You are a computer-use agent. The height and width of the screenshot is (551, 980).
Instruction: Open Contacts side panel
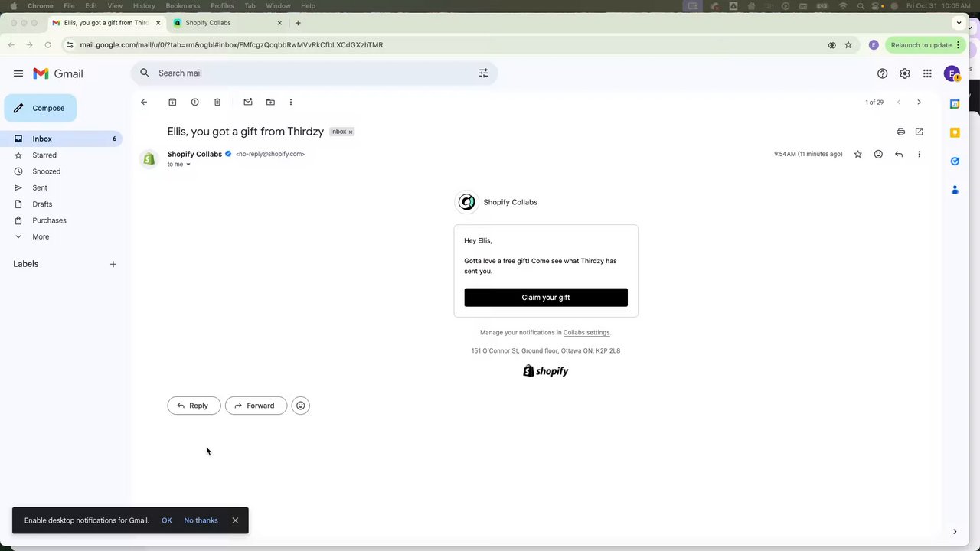(955, 189)
